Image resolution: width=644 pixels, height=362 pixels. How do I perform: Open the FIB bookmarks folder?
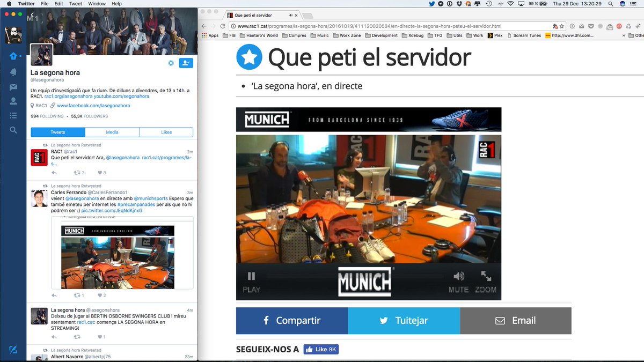[x=229, y=35]
